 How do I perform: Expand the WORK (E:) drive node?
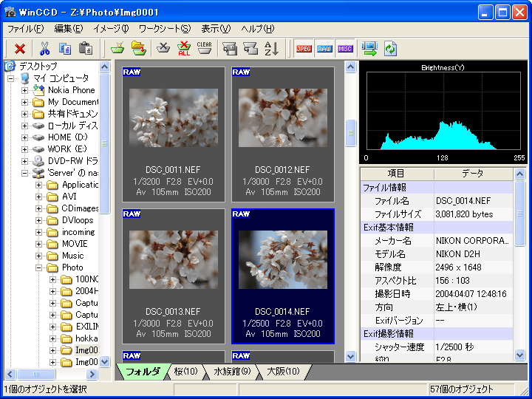coord(24,149)
